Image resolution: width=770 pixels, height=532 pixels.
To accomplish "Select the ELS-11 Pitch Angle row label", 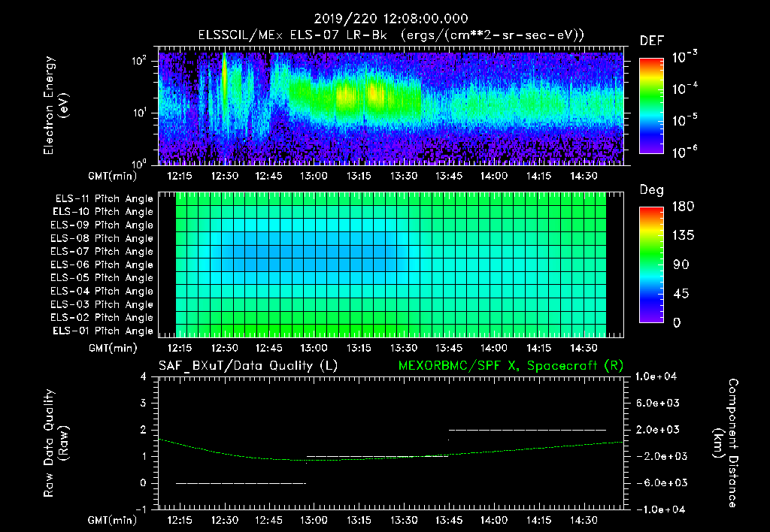I will coord(104,199).
